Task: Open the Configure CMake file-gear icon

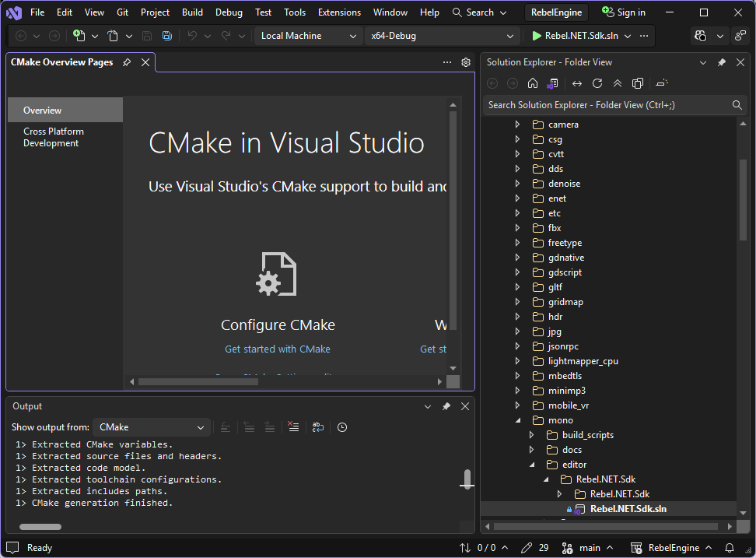Action: [276, 274]
